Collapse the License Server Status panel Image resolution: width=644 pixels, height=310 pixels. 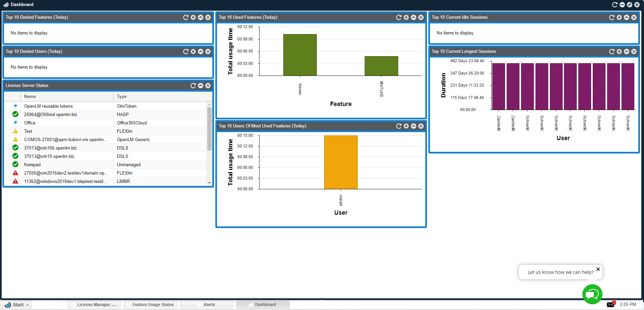click(x=200, y=86)
